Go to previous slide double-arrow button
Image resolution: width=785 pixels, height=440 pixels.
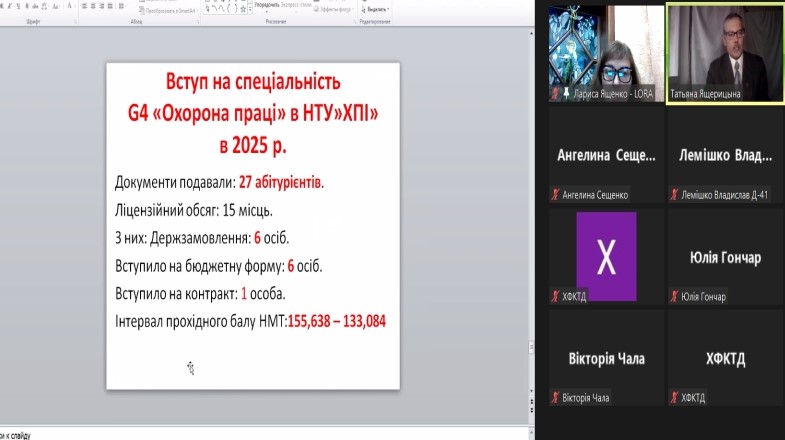tap(531, 401)
